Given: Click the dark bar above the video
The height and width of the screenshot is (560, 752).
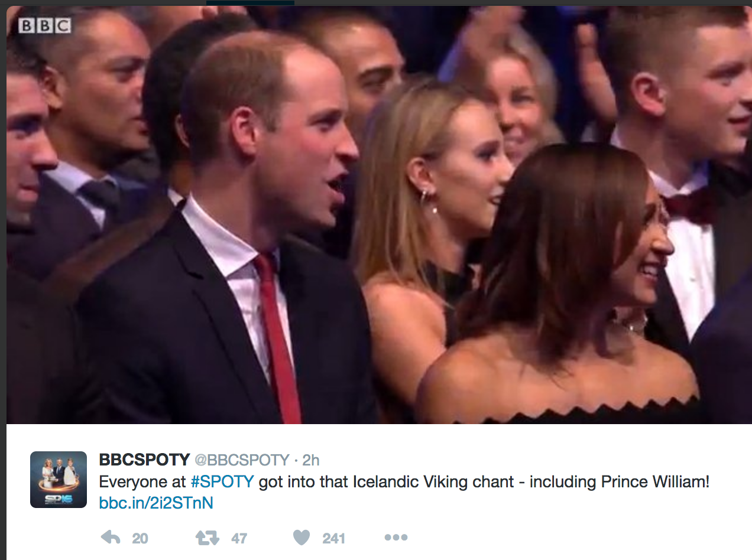Looking at the screenshot, I should [x=250, y=2].
